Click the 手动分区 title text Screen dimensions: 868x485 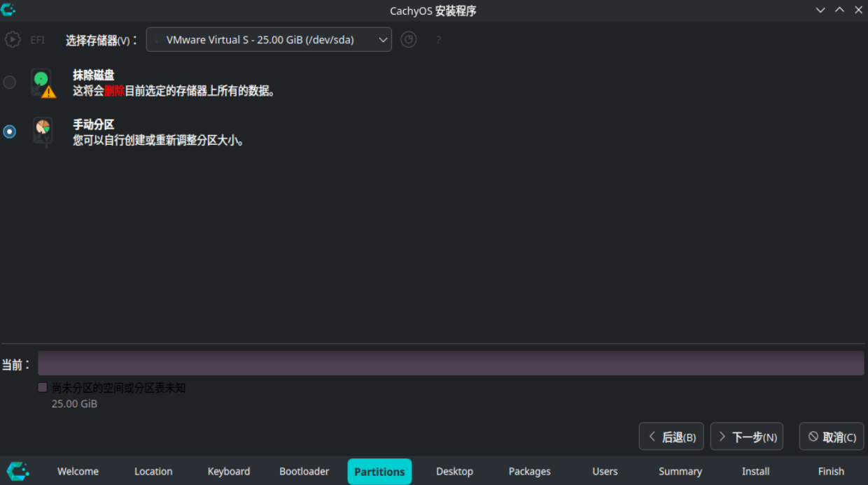click(x=94, y=125)
